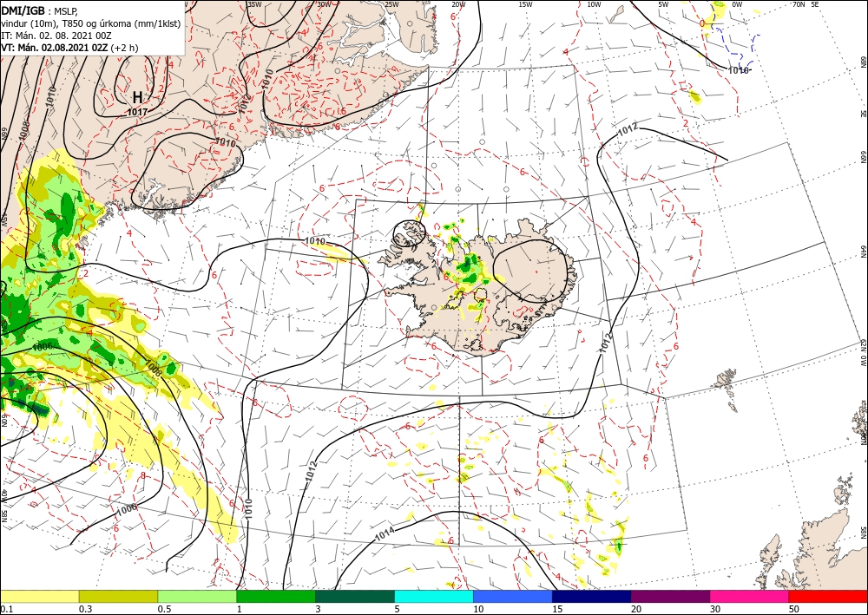Select the dark green 3–5 legend segment

click(355, 596)
